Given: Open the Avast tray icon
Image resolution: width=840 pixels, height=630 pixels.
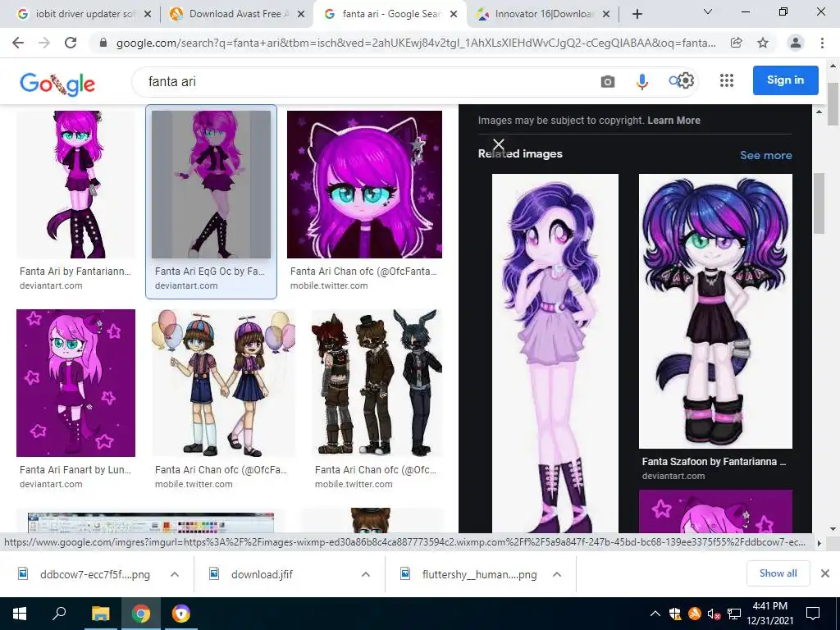Looking at the screenshot, I should pyautogui.click(x=694, y=614).
